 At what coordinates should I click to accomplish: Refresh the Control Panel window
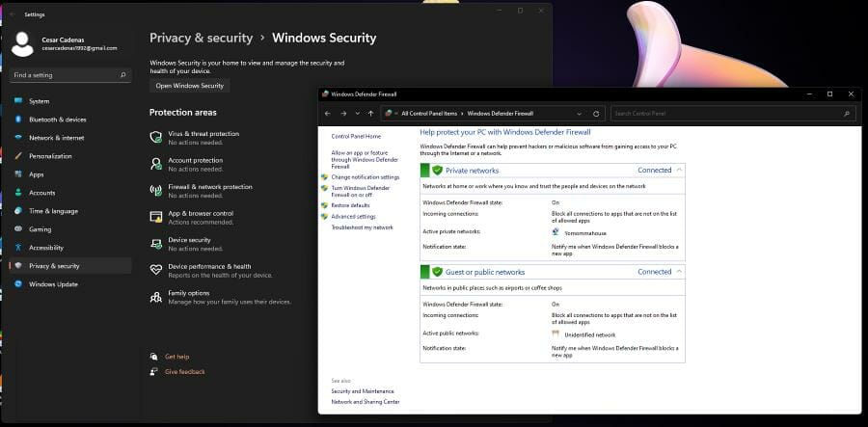pos(596,114)
